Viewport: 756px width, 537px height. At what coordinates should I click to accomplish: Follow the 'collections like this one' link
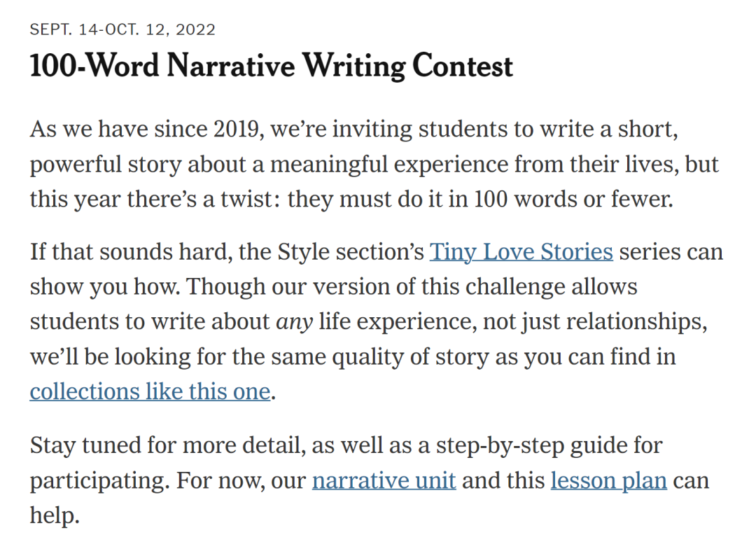[x=150, y=391]
